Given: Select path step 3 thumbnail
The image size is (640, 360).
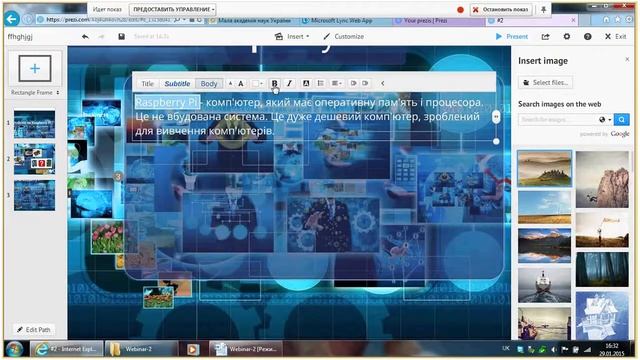Looking at the screenshot, I should [34, 196].
